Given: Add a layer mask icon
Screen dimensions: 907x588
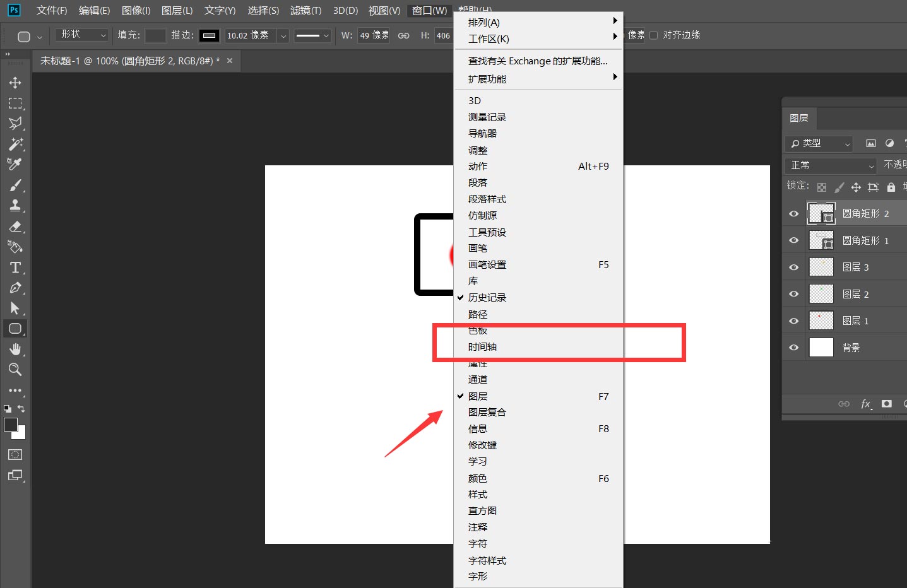Looking at the screenshot, I should pos(887,404).
